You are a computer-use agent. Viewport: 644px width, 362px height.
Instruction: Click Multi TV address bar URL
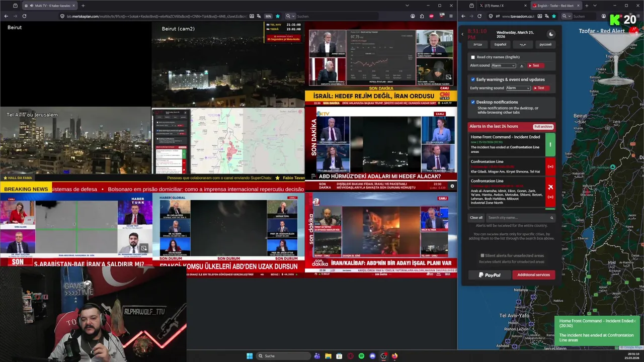coord(156,16)
